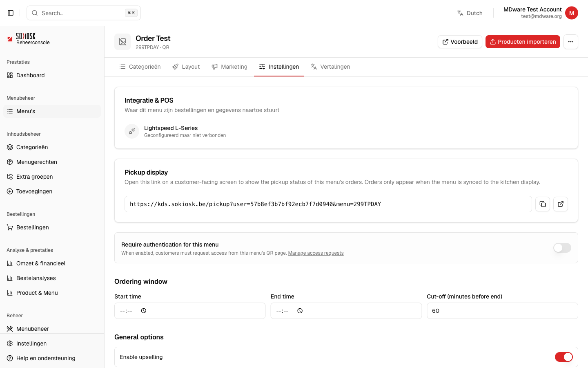Click the Start time field
Screen dimensions: 588x368
click(x=190, y=311)
